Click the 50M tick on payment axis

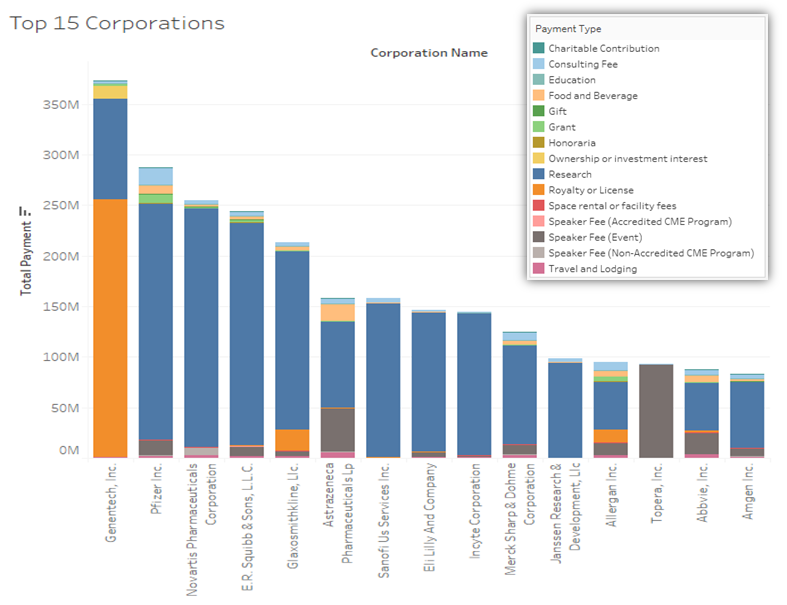pos(65,408)
